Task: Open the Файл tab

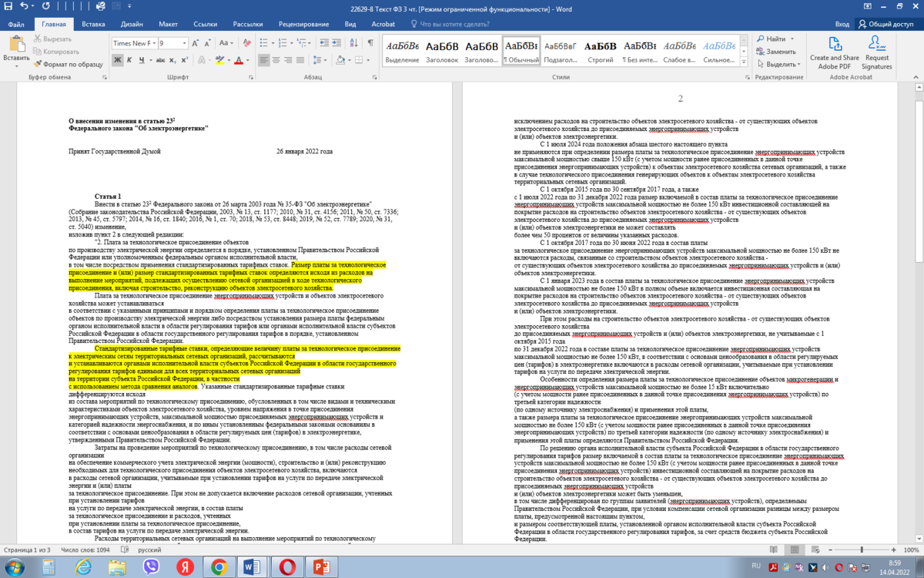Action: point(16,24)
